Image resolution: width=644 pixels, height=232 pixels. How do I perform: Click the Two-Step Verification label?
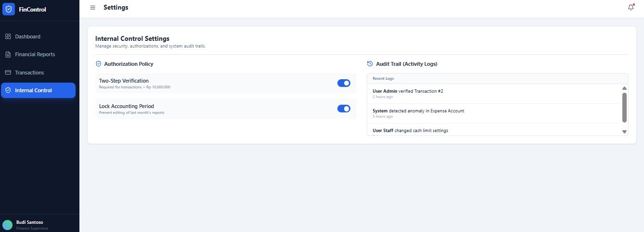[x=124, y=81]
